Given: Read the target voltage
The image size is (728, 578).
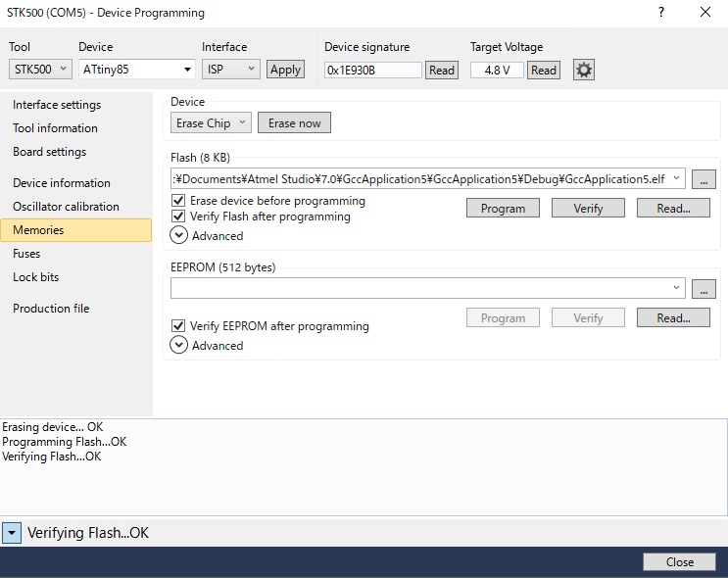Looking at the screenshot, I should point(543,71).
